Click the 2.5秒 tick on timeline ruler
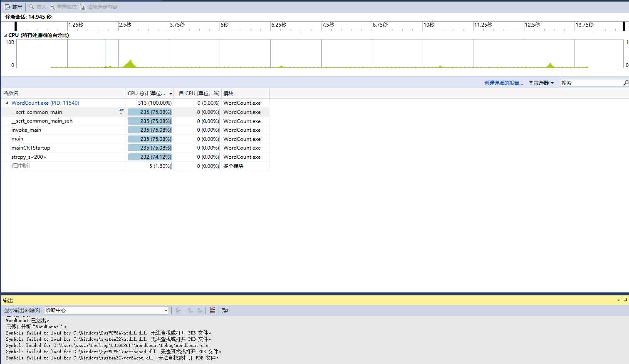629x364 pixels. 125,25
